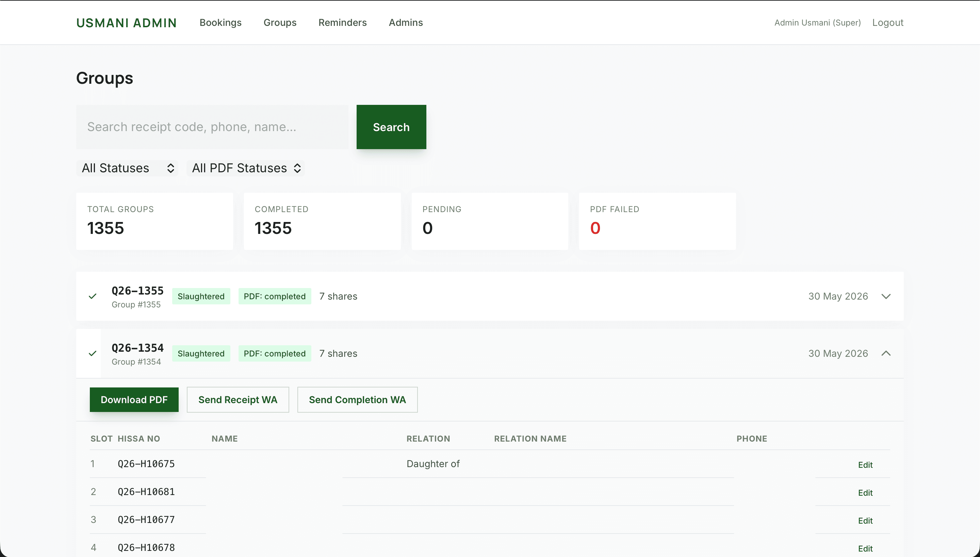Click the 30 May 2026 date on Q26-1354
The image size is (980, 557).
[x=838, y=353]
